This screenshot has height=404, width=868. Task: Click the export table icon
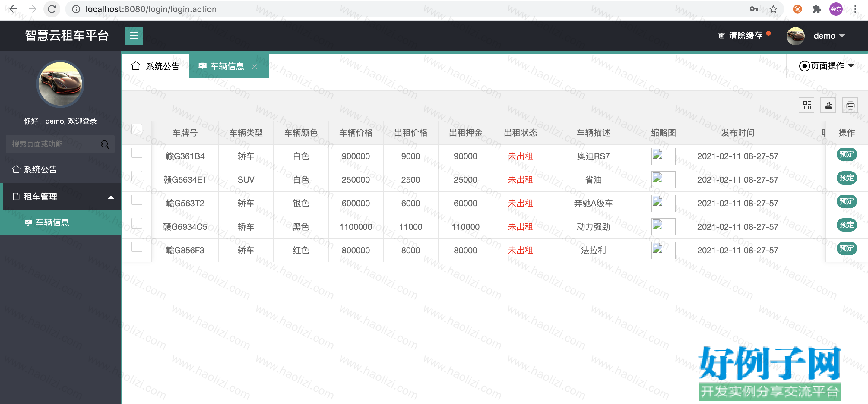click(x=828, y=106)
